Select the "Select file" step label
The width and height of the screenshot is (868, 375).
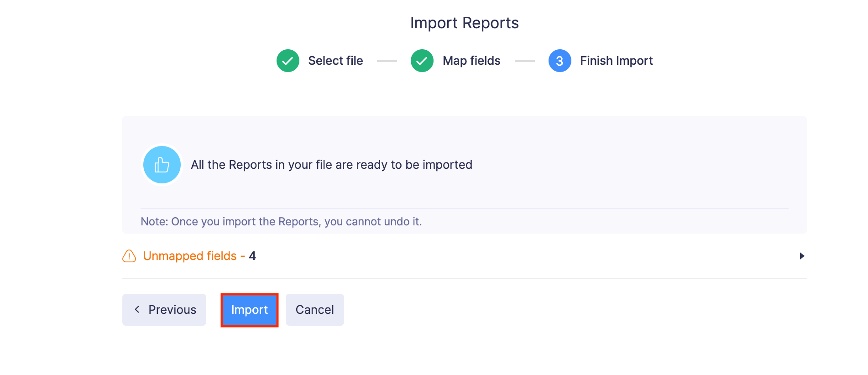(335, 60)
